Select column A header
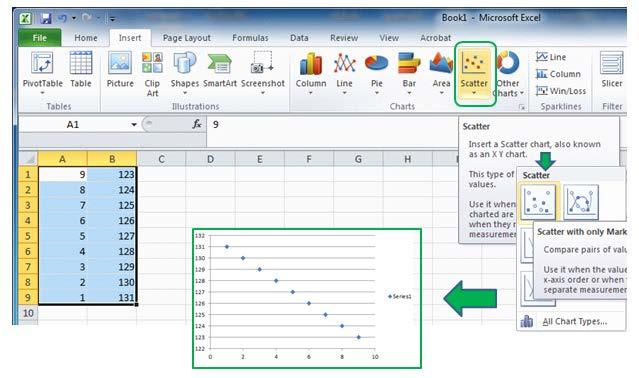The height and width of the screenshot is (378, 639). click(x=62, y=159)
